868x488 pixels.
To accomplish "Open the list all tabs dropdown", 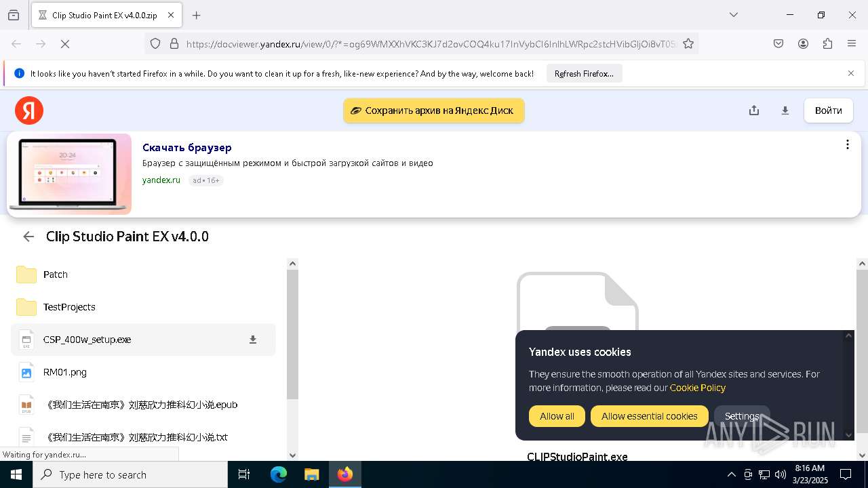I will [x=733, y=15].
